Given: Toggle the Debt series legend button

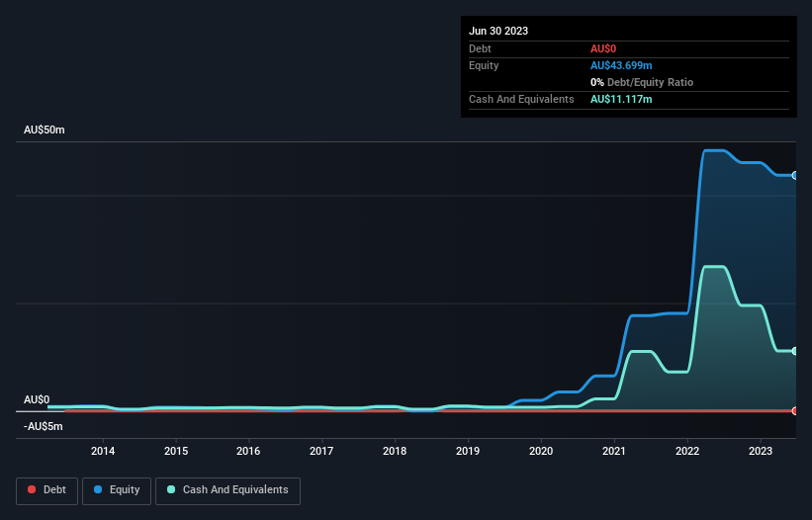Looking at the screenshot, I should pyautogui.click(x=46, y=490).
